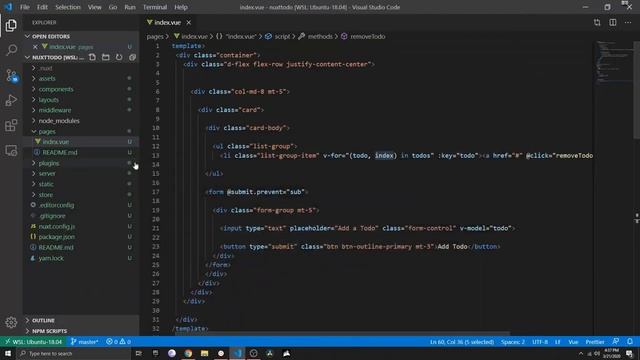Open the Run menu
640x360 pixels.
[130, 7]
